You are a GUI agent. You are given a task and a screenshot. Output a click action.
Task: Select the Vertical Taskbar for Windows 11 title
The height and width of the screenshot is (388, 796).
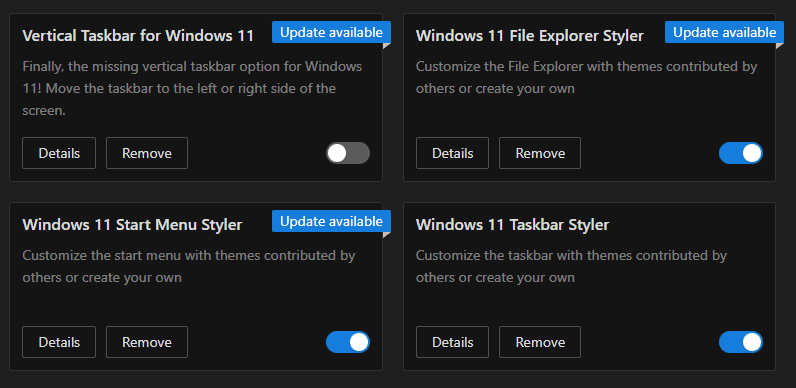point(138,36)
